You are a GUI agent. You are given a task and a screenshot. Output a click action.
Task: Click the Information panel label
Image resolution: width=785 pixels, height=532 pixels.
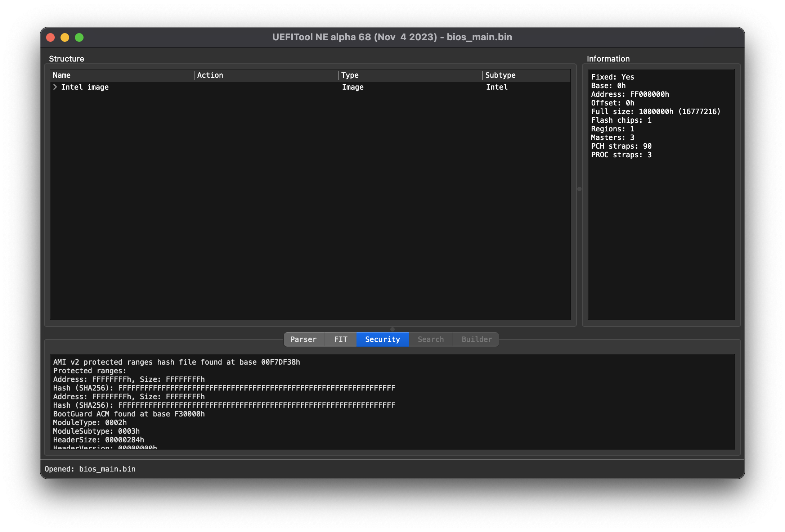(608, 59)
